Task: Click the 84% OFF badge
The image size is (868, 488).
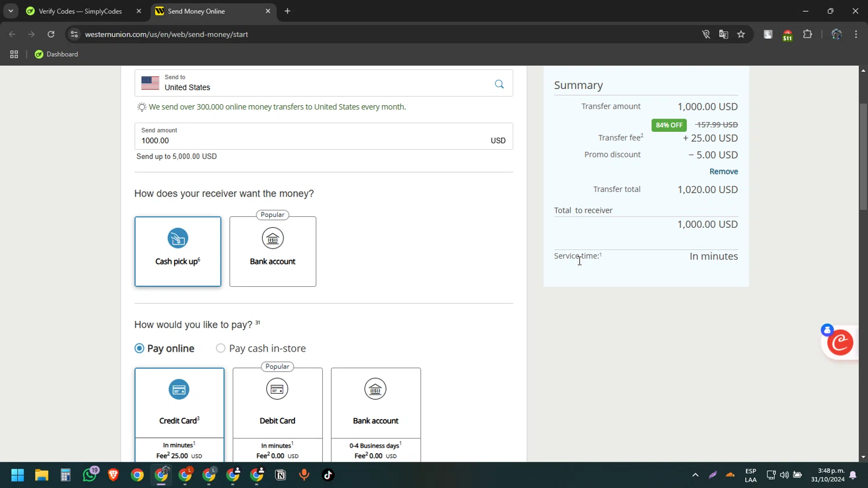Action: pyautogui.click(x=669, y=125)
